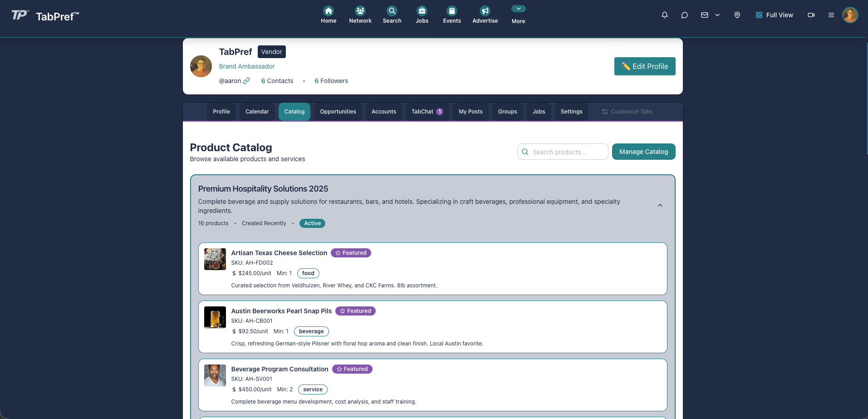Image resolution: width=868 pixels, height=419 pixels.
Task: Click the profile photo in the card
Action: (x=201, y=66)
